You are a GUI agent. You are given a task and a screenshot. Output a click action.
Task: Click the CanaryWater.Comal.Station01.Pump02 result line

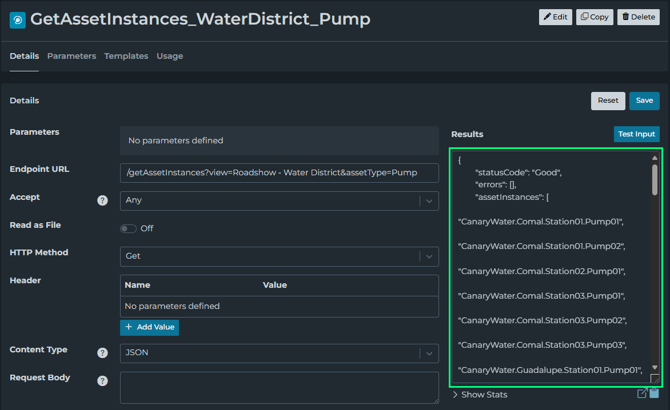click(x=542, y=246)
